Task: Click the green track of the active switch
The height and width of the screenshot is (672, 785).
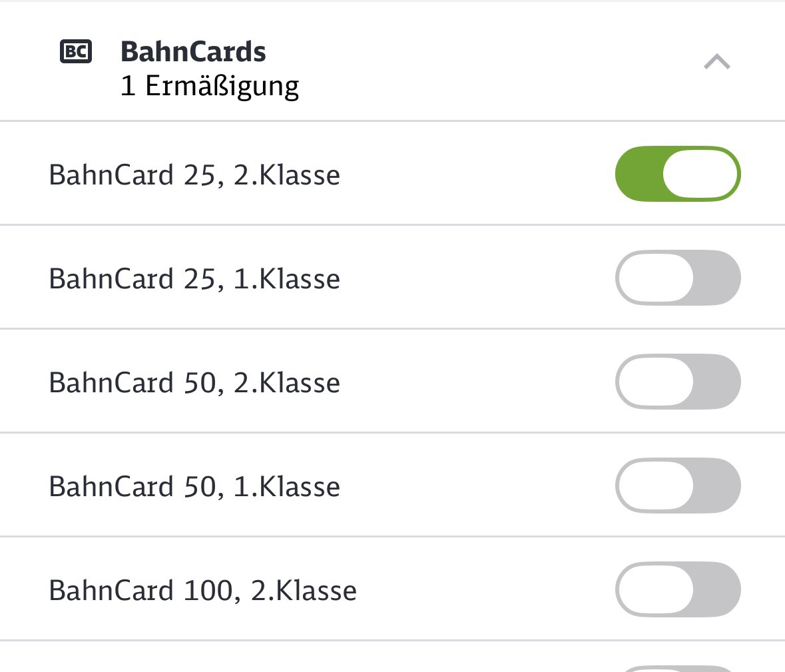Action: [639, 174]
